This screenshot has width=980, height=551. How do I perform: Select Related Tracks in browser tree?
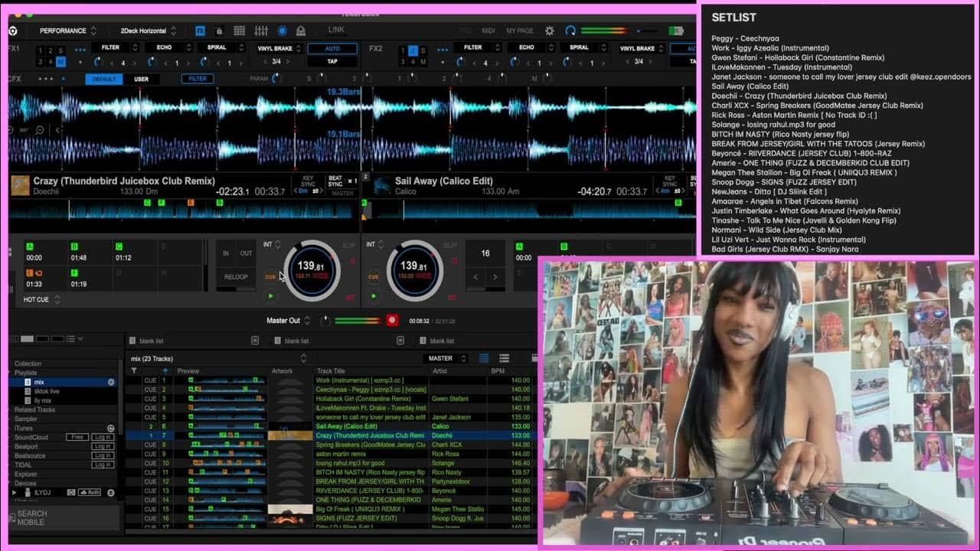35,409
